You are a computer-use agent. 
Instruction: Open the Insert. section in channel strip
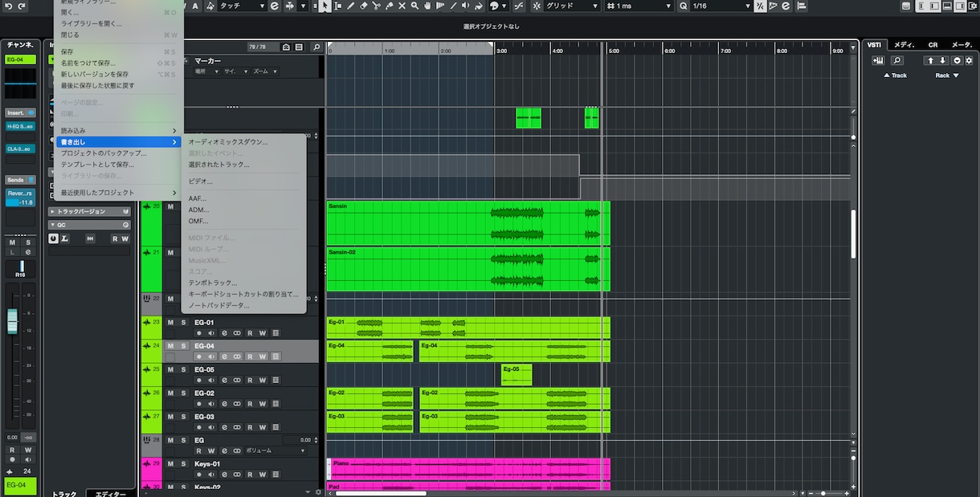tap(20, 113)
